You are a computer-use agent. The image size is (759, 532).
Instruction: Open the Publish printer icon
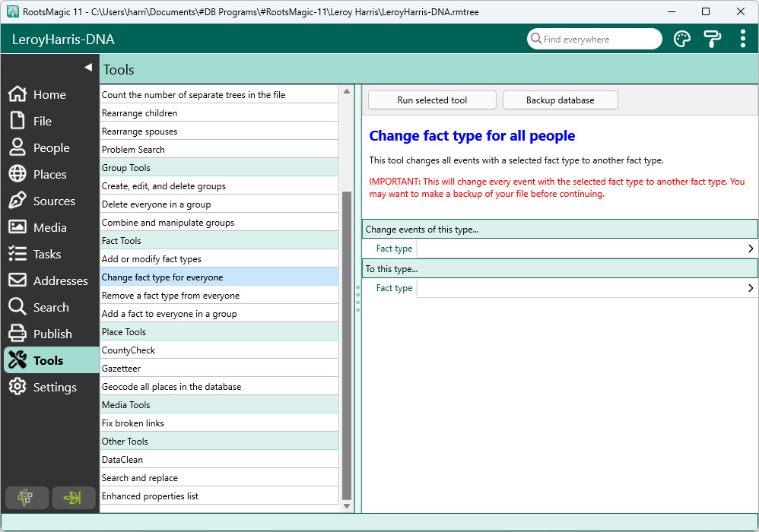tap(17, 333)
